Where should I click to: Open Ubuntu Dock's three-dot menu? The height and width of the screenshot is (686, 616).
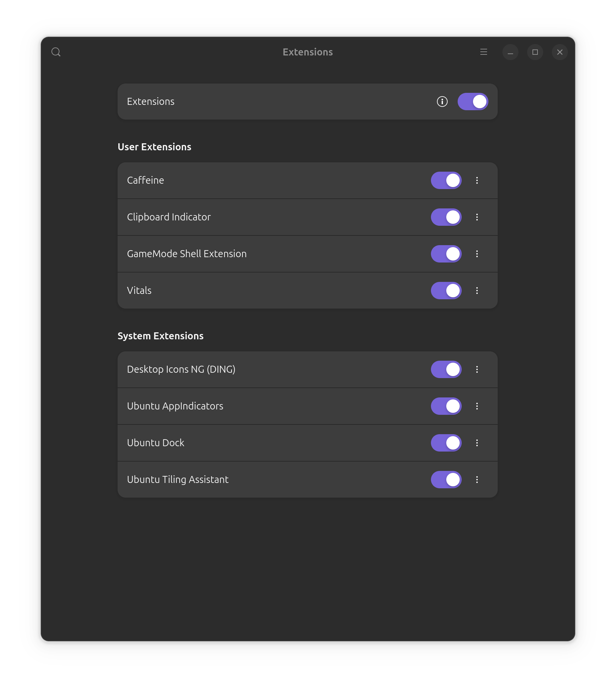(477, 443)
